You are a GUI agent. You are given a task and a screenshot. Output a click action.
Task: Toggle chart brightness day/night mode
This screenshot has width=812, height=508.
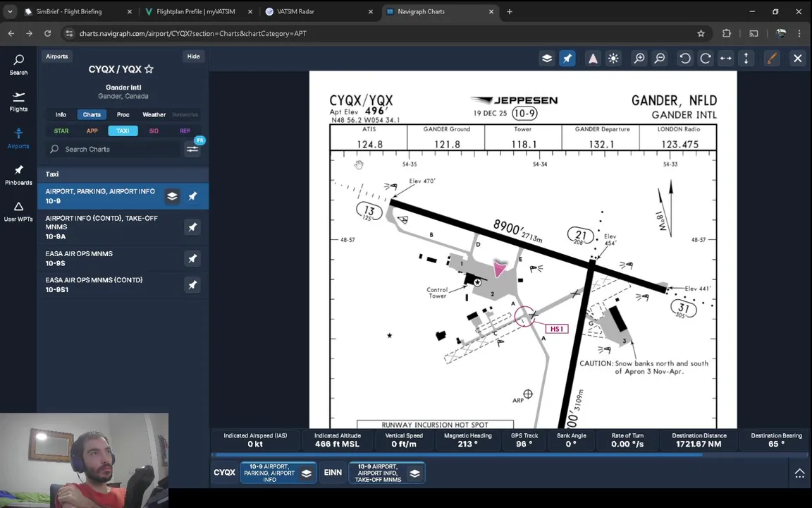pyautogui.click(x=613, y=59)
